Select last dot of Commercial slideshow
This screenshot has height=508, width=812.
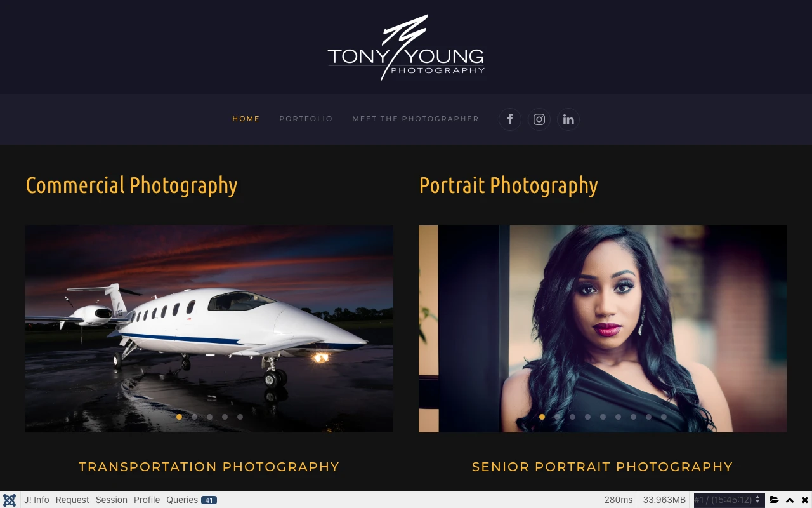240,417
